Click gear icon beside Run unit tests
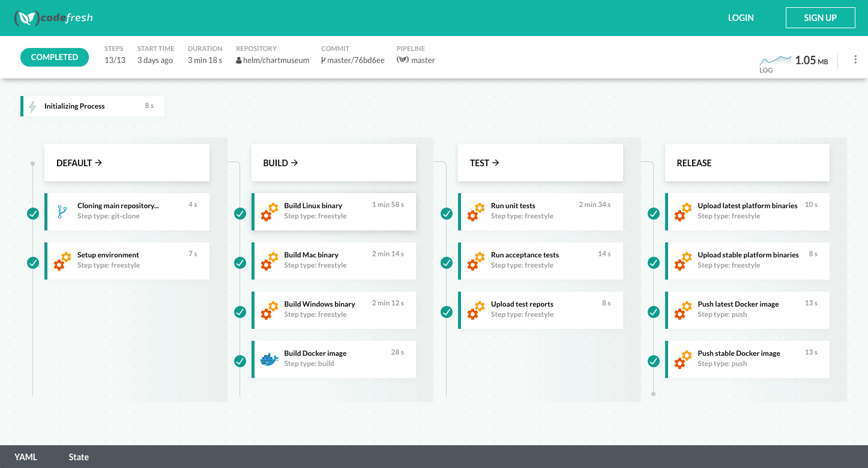The image size is (868, 468). click(x=475, y=212)
